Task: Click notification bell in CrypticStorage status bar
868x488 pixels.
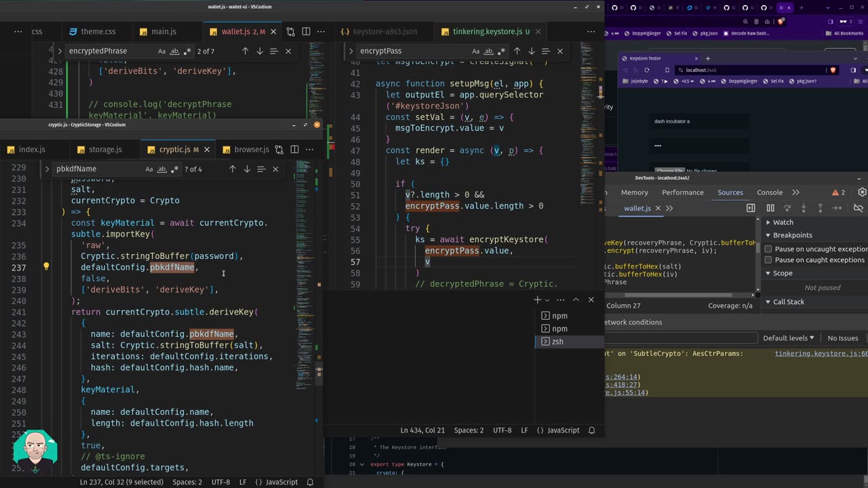Action: click(x=310, y=482)
